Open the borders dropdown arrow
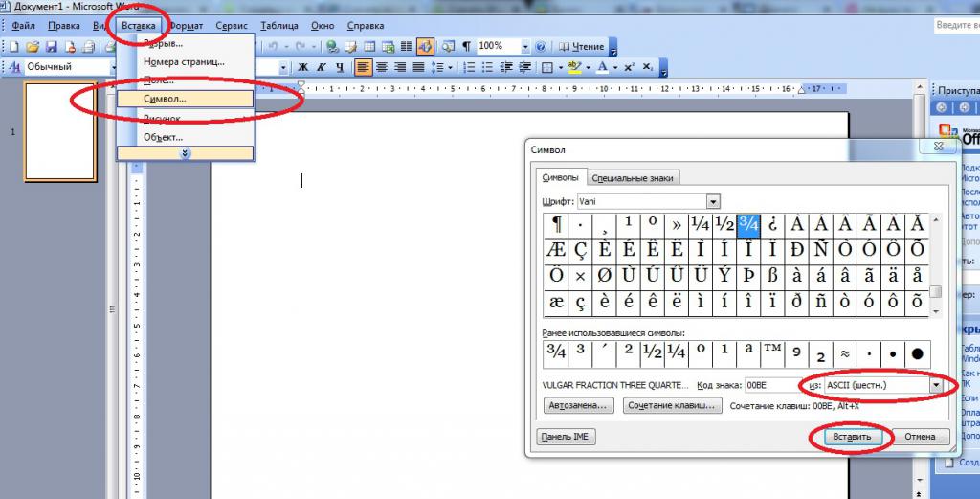 tap(561, 67)
